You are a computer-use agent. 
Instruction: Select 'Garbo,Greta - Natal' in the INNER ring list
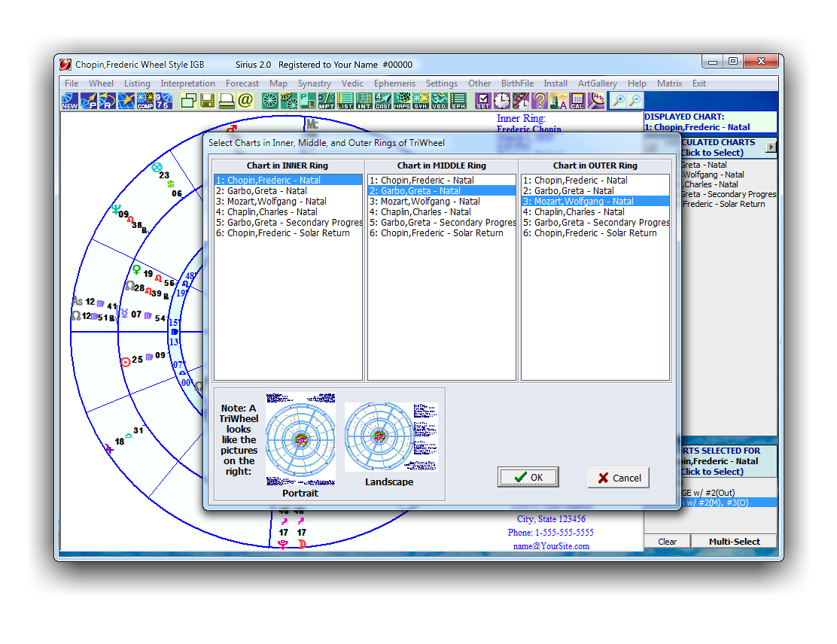[288, 191]
